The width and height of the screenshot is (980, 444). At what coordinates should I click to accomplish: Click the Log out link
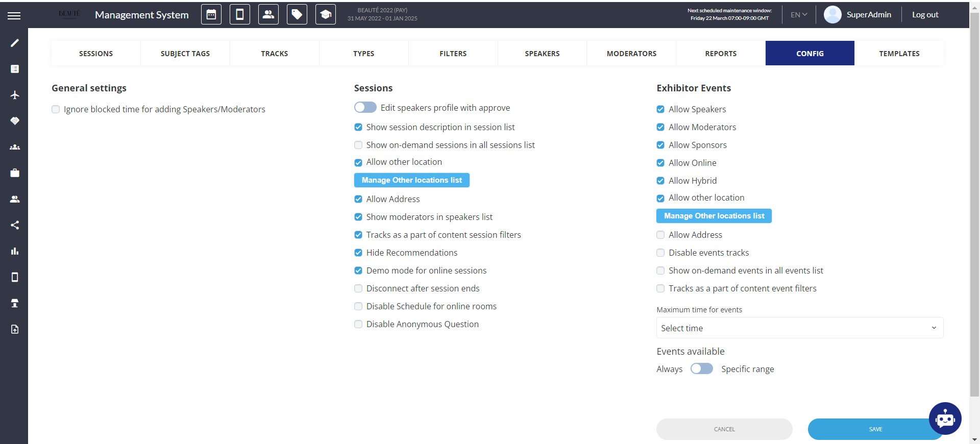pos(925,15)
